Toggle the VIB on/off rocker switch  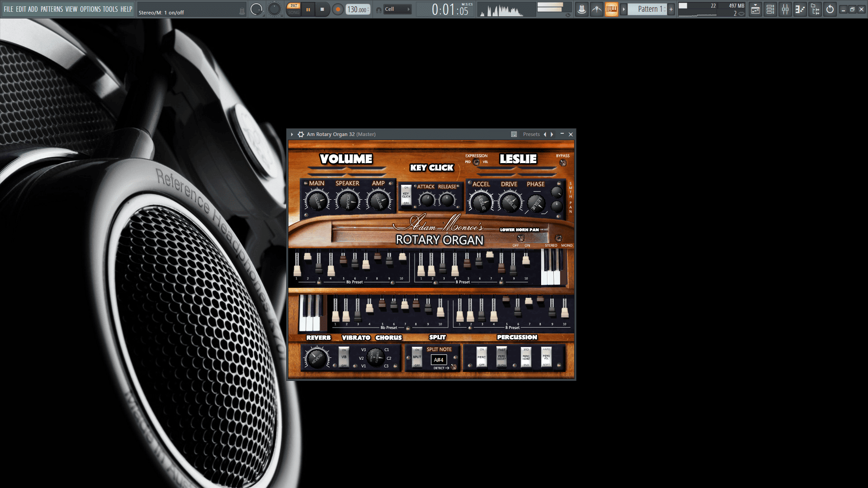(x=344, y=357)
